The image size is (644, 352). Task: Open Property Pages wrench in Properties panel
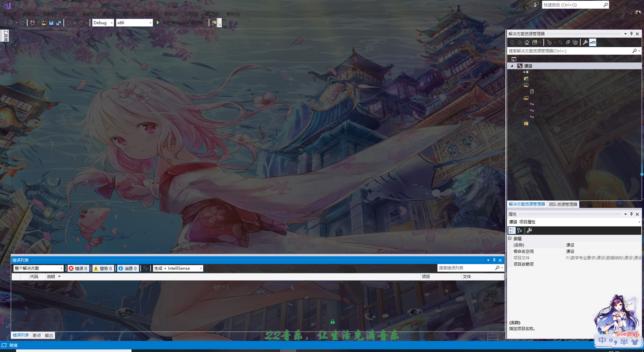click(529, 230)
